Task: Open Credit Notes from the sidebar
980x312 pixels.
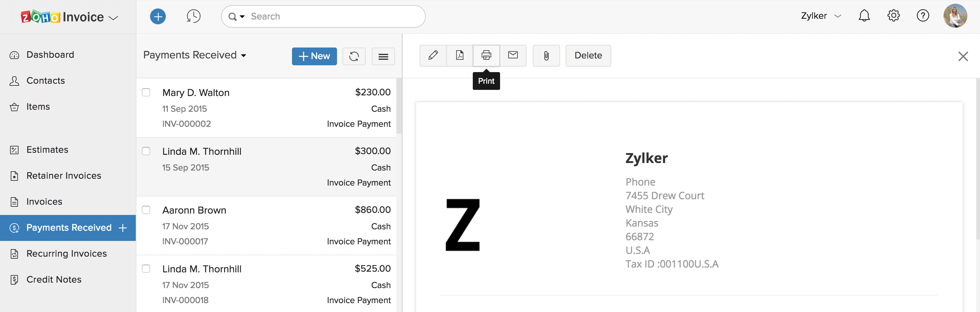Action: (54, 279)
